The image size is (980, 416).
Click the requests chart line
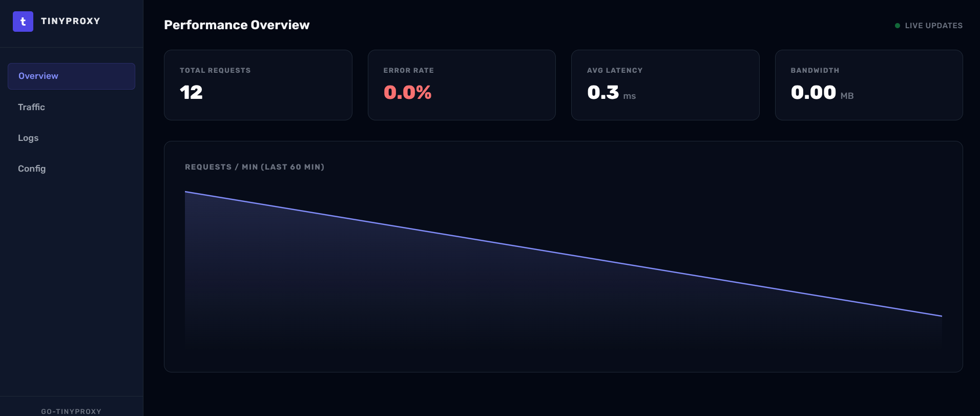click(564, 254)
